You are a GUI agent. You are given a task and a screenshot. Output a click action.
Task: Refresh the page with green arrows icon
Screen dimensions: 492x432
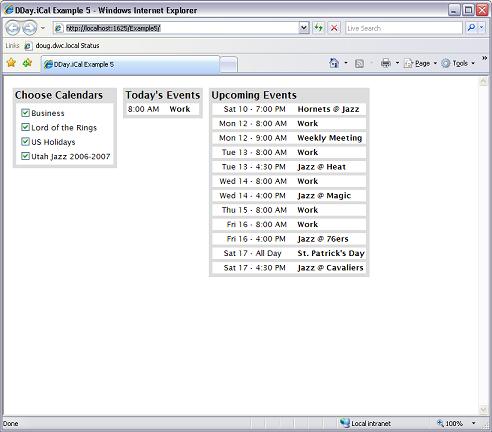click(318, 28)
